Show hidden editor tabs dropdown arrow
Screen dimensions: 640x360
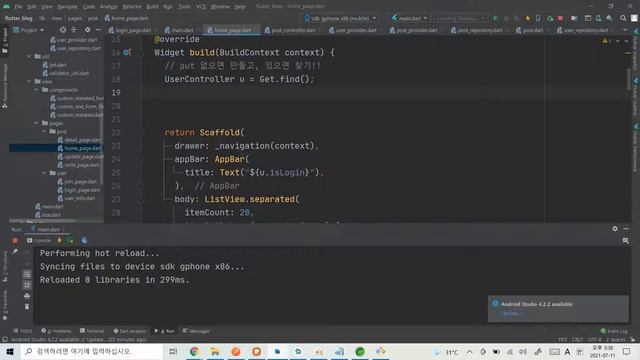625,30
